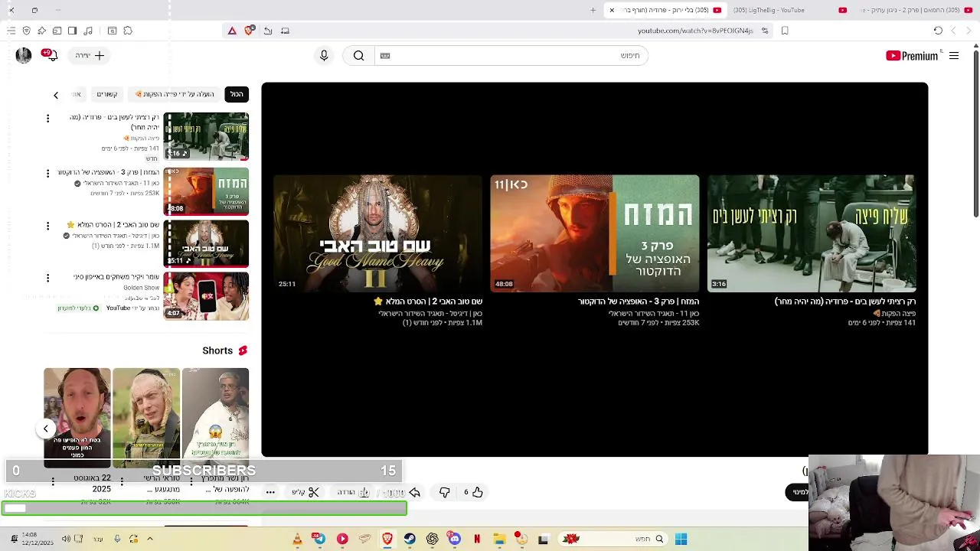Open the Brave extensions puzzle icon
Screen dimensions: 980x551
128,31
